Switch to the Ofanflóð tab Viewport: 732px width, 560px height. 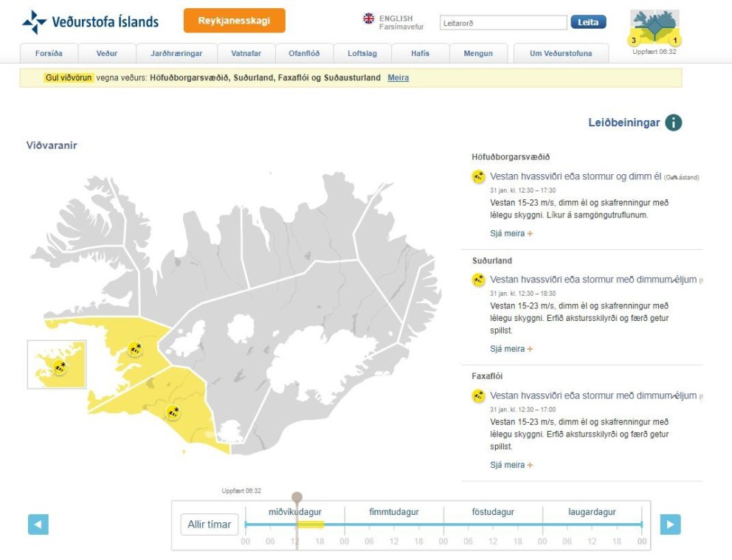click(304, 53)
